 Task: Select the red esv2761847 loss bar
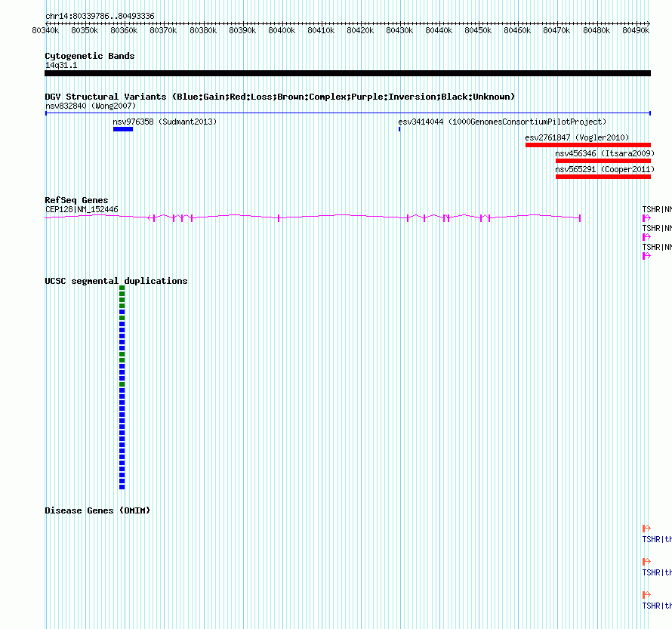[x=588, y=145]
